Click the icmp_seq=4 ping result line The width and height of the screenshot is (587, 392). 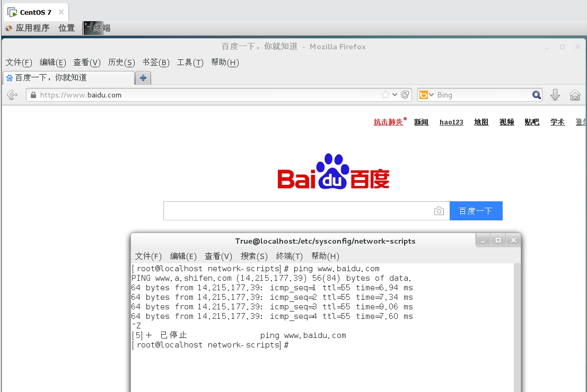tap(272, 316)
